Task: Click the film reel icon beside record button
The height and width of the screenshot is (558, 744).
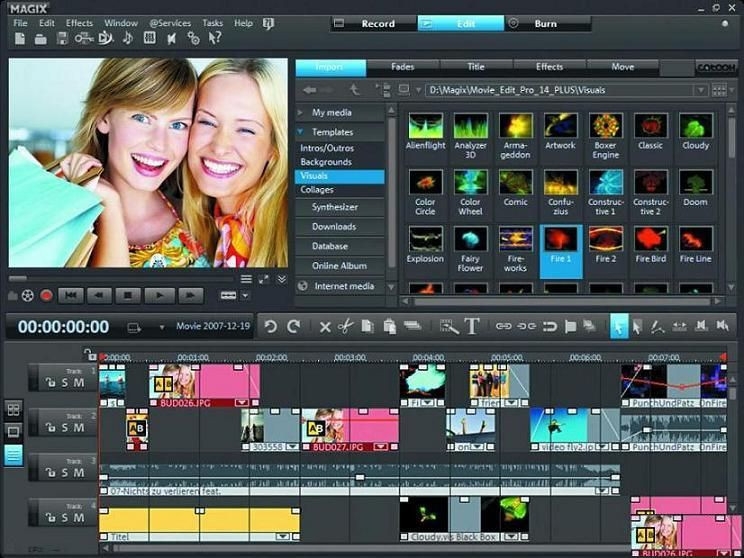Action: point(28,296)
